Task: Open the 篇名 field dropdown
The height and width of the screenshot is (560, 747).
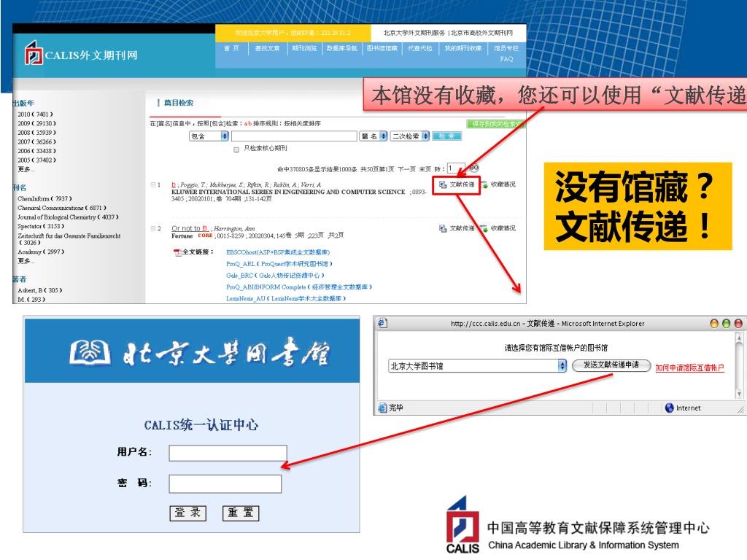Action: click(373, 136)
